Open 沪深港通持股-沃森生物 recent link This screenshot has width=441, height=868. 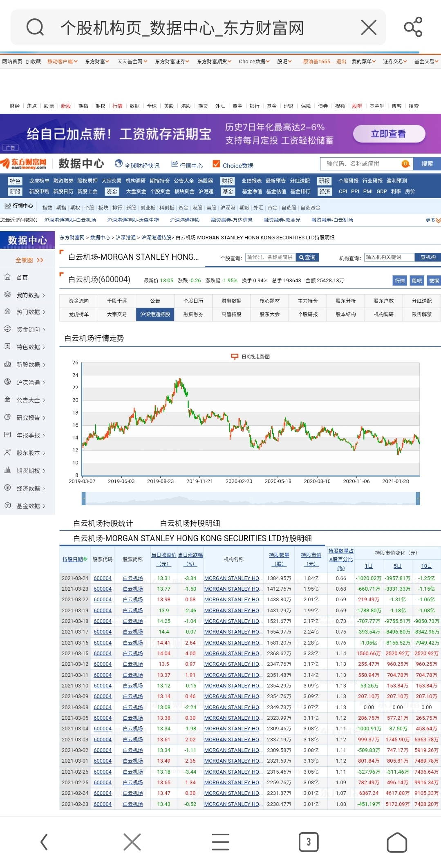(x=133, y=220)
